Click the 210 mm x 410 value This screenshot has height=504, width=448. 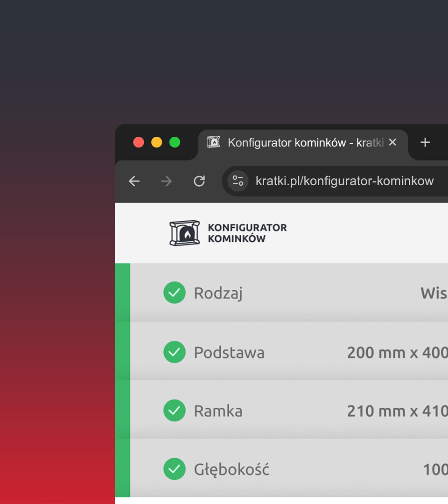pos(398,411)
